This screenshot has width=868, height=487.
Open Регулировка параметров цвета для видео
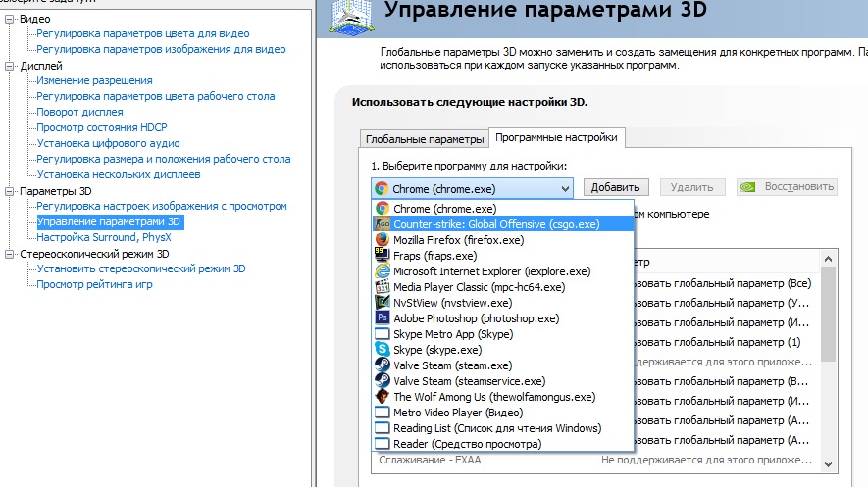[x=143, y=33]
